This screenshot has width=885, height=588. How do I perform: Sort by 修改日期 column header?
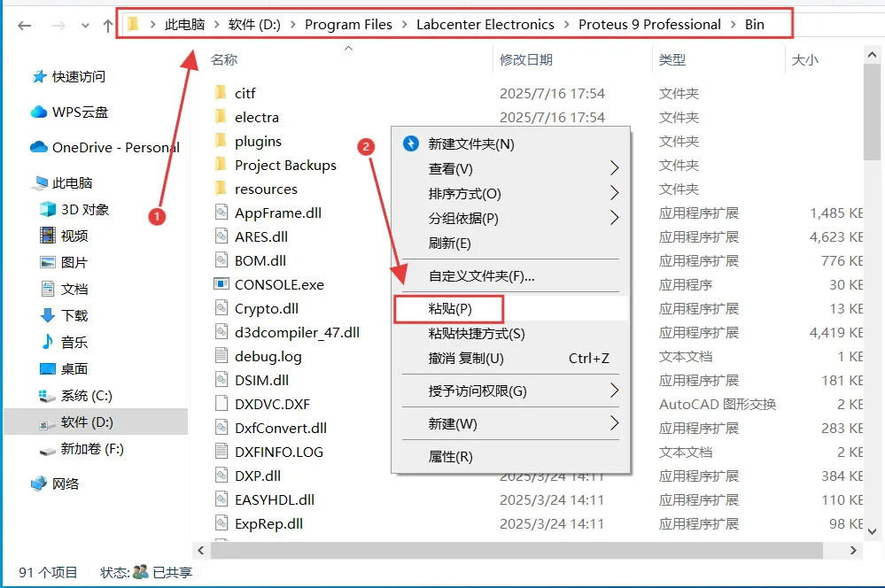pos(526,60)
